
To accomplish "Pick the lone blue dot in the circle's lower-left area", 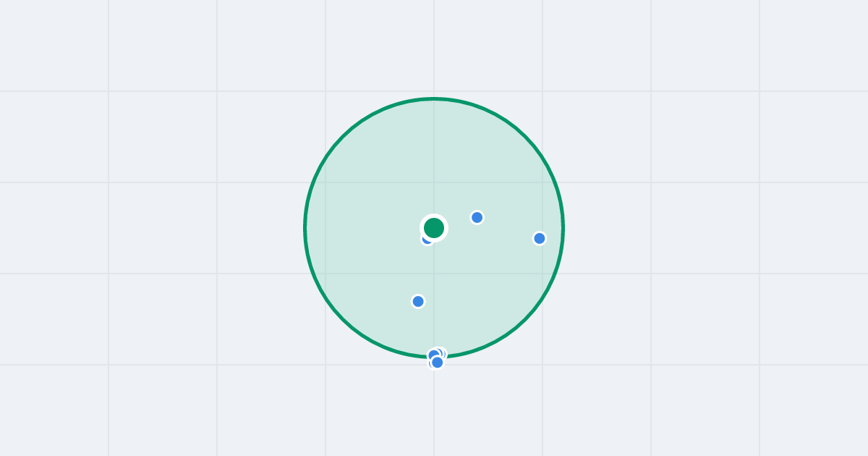I will tap(418, 301).
